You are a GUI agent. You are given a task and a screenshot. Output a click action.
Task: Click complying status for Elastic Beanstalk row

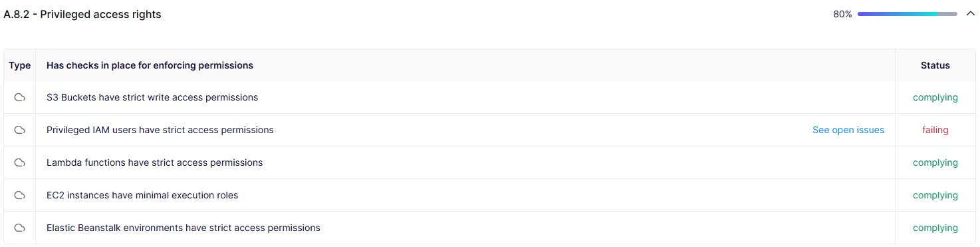[x=935, y=228]
